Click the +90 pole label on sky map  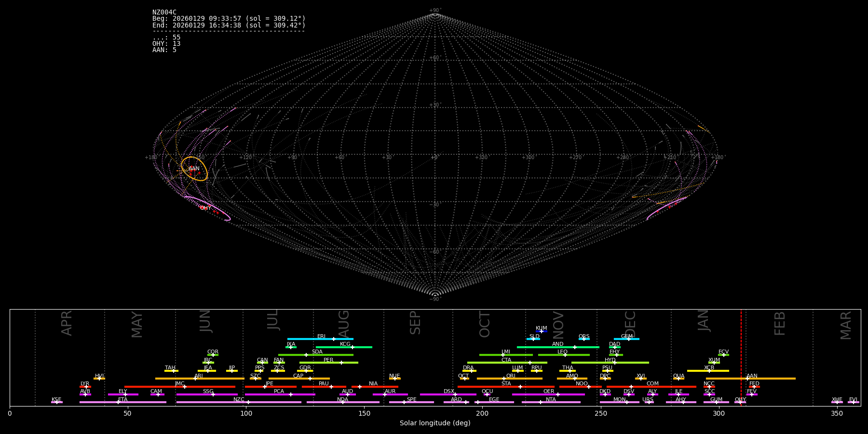point(434,11)
